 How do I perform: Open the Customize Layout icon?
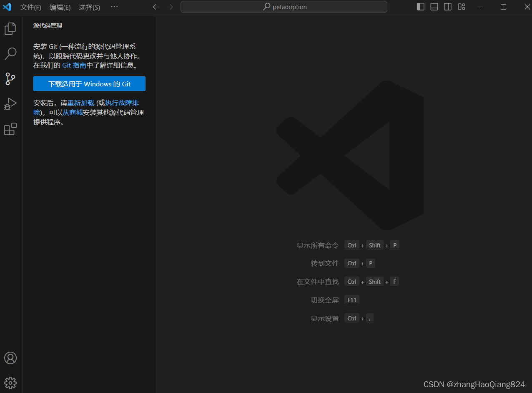pos(462,7)
